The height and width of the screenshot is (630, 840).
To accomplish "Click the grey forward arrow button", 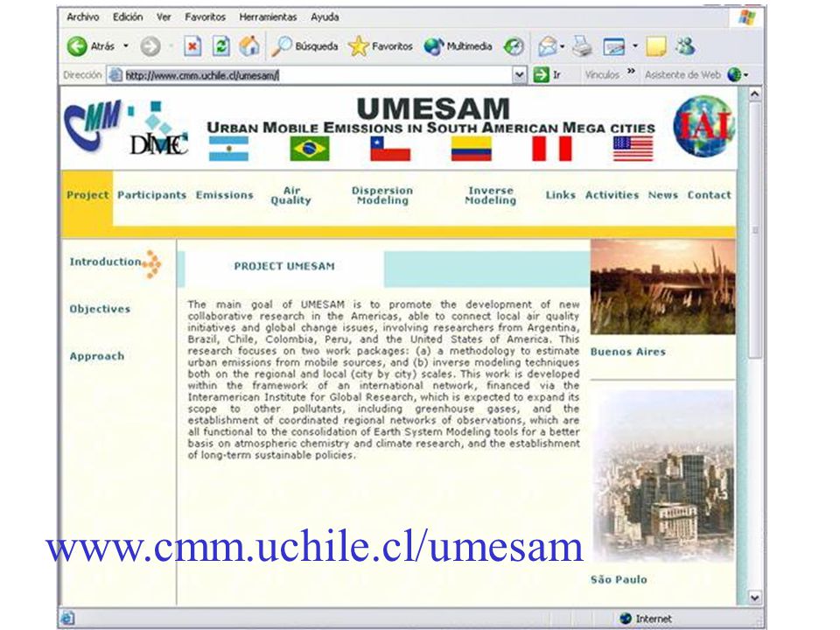I will 150,46.
